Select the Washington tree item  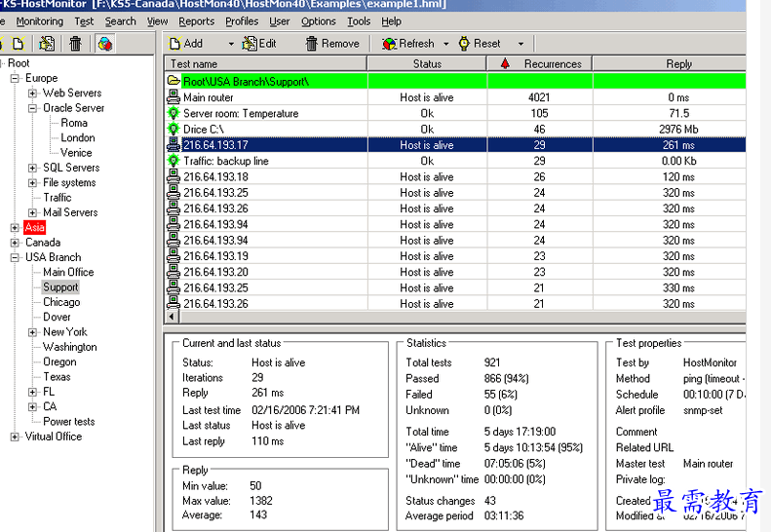[x=70, y=347]
